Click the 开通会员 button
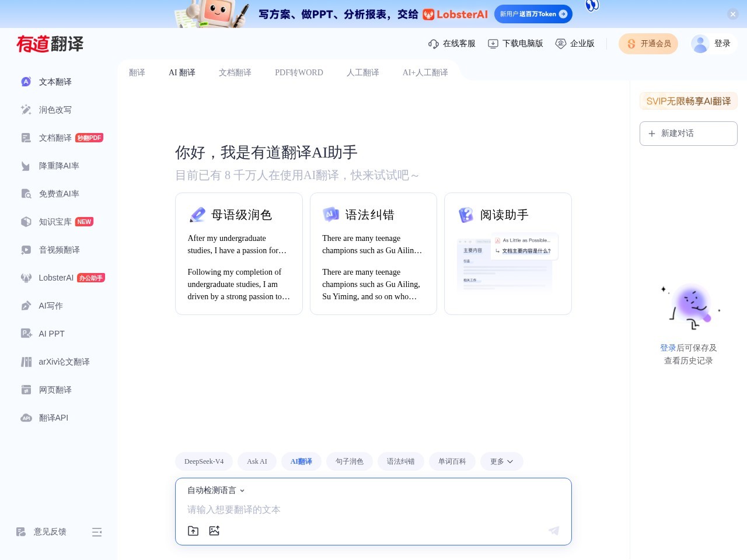The image size is (747, 560). tap(648, 44)
